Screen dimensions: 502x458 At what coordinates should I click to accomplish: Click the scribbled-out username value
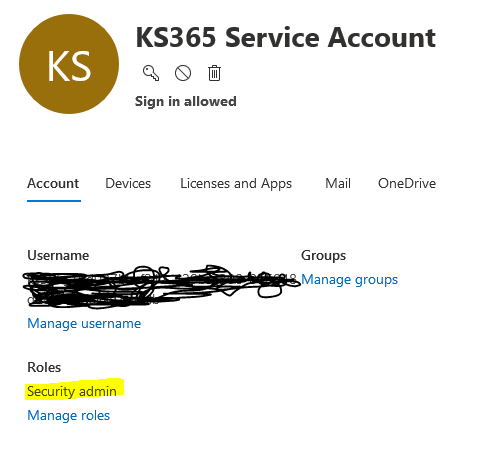pos(160,286)
